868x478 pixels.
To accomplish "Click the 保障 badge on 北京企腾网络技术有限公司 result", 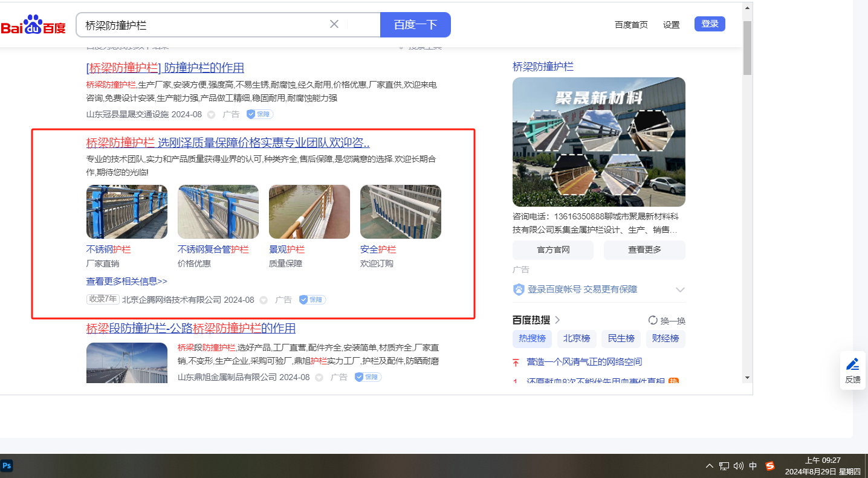I will [x=313, y=300].
